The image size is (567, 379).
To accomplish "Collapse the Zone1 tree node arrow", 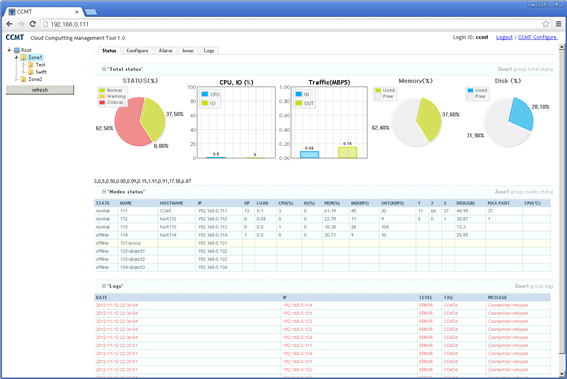I will click(x=16, y=57).
